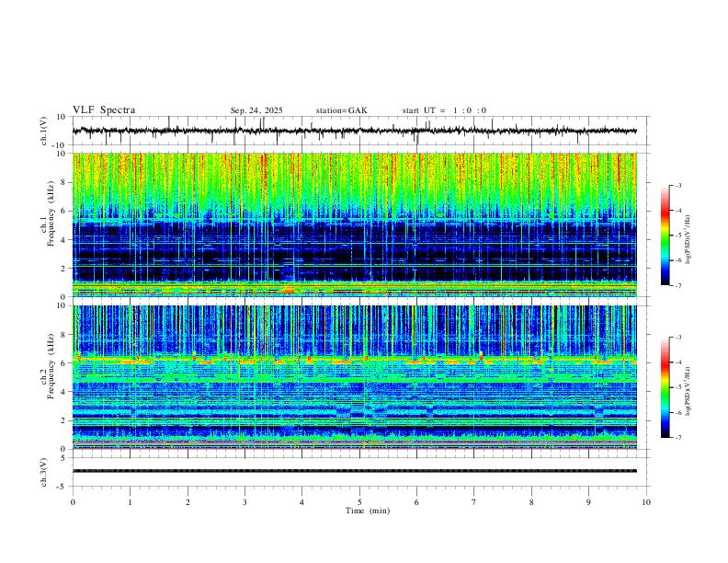Select the date label "Sep. 24, 2025"

[256, 110]
